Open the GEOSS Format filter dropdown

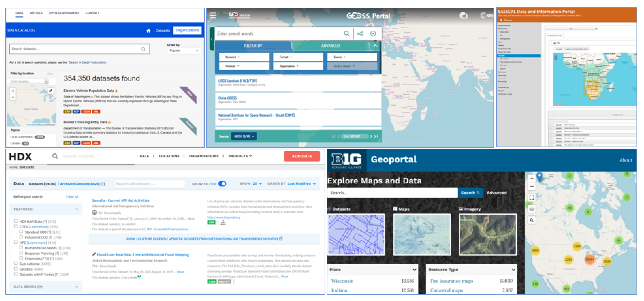pyautogui.click(x=298, y=57)
